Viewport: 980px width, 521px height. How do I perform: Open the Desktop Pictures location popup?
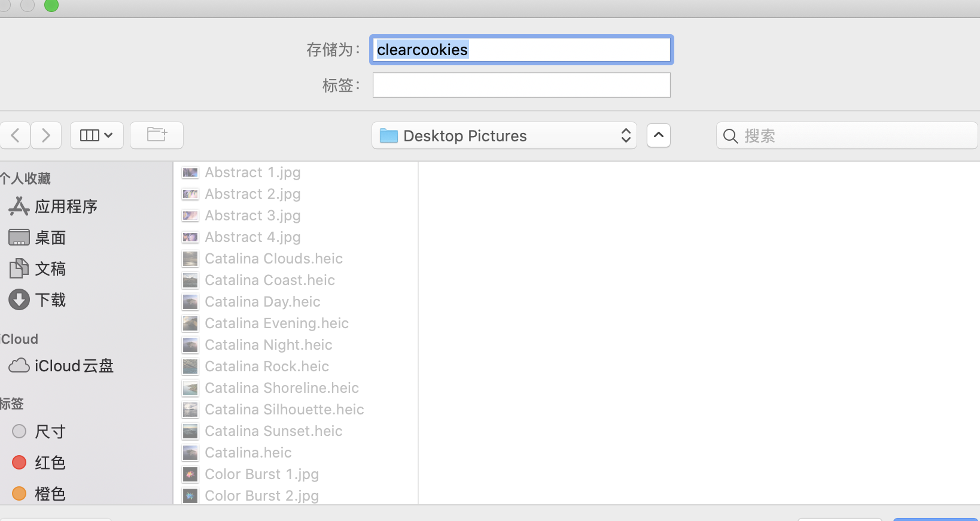point(504,136)
